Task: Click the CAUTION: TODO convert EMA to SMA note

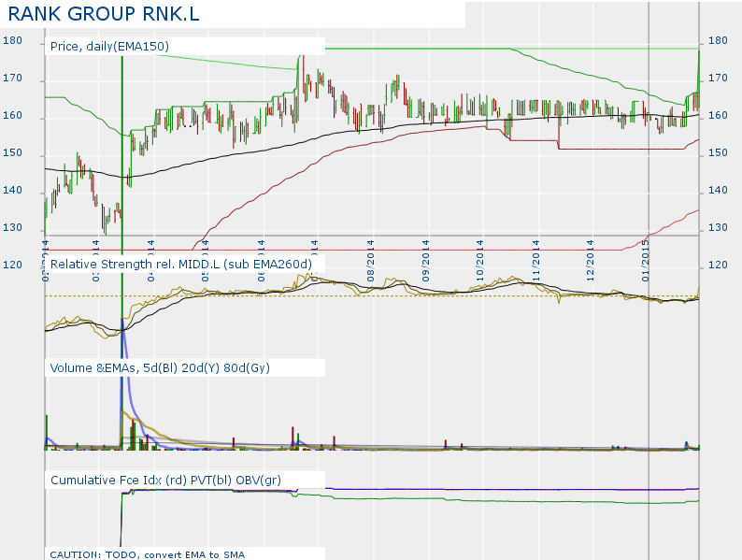Action: [147, 554]
